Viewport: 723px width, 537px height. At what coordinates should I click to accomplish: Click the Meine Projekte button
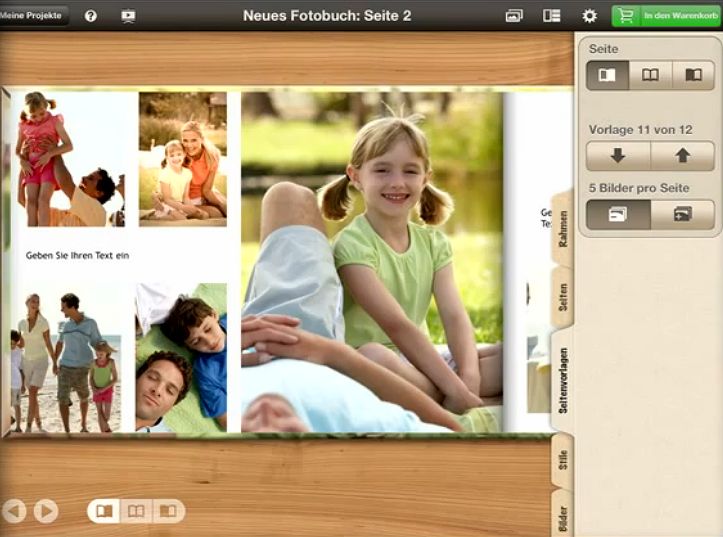point(33,16)
